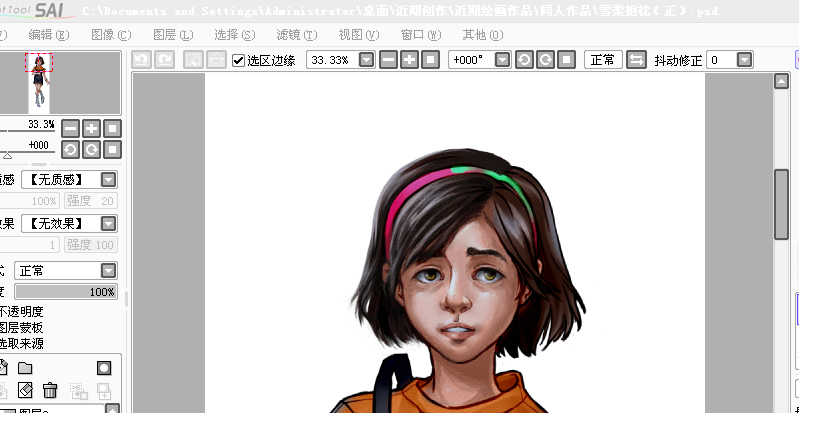Clear the layer with eraser icon
Image resolution: width=829 pixels, height=446 pixels.
[25, 391]
